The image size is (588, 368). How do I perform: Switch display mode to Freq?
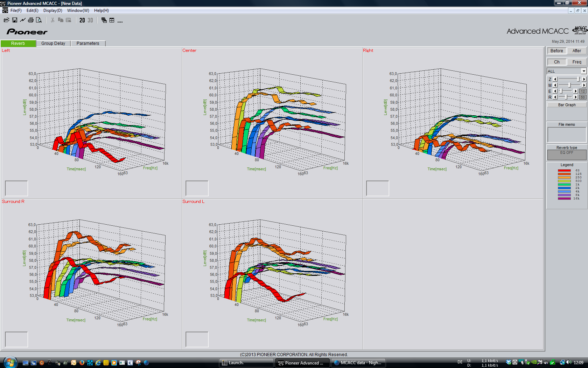pyautogui.click(x=576, y=62)
